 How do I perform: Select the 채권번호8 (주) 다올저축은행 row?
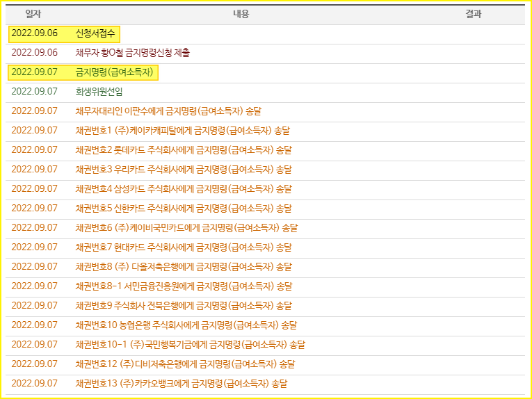point(266,267)
